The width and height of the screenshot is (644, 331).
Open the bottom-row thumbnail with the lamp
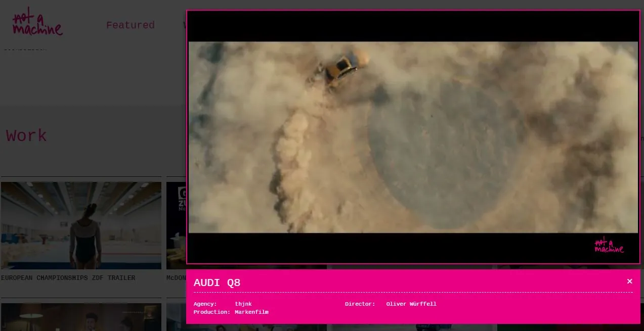click(81, 317)
